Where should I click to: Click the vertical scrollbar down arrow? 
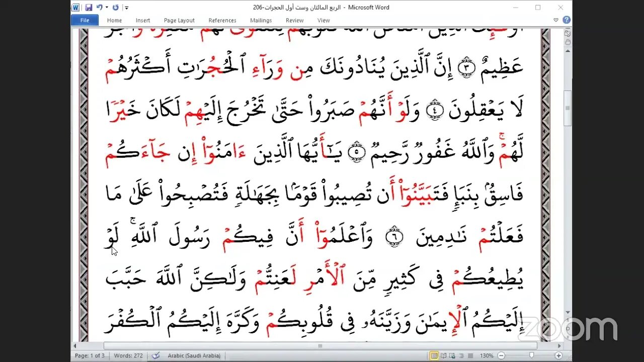pyautogui.click(x=568, y=313)
